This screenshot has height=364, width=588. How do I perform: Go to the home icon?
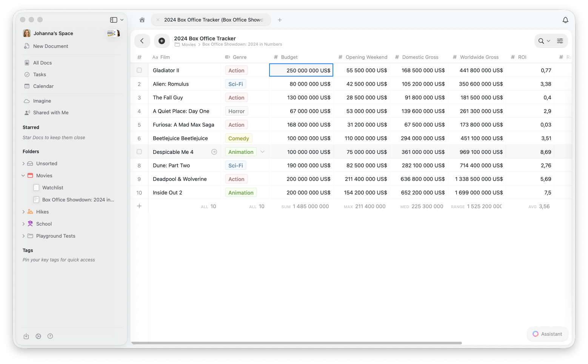[x=142, y=20]
